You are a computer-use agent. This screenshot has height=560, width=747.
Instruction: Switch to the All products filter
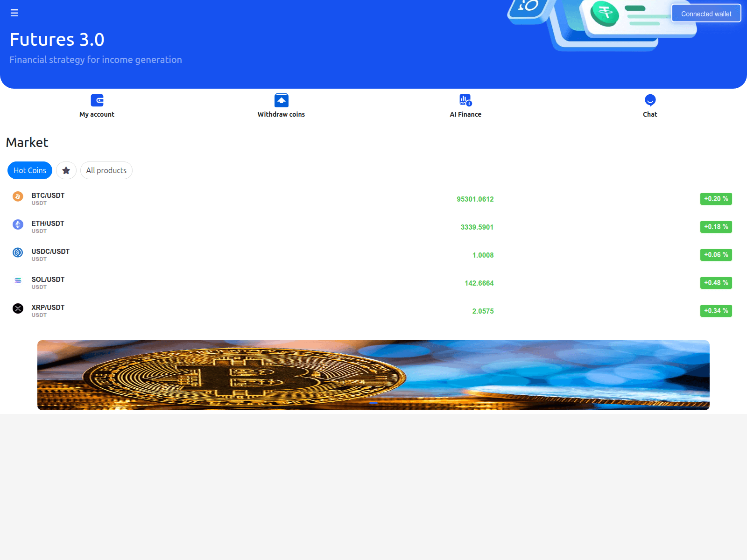pyautogui.click(x=106, y=170)
